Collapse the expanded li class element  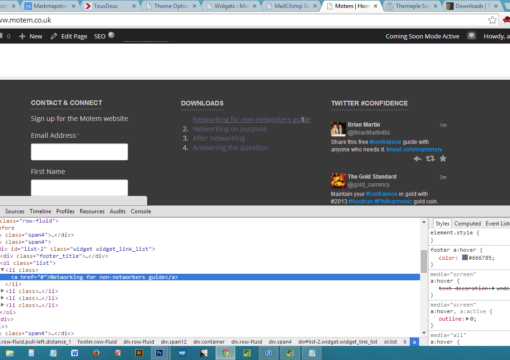[3, 270]
